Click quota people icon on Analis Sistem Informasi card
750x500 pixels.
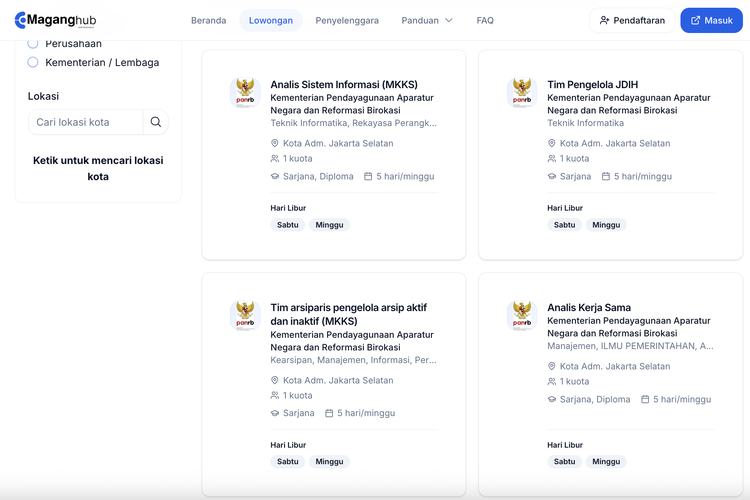coord(275,158)
